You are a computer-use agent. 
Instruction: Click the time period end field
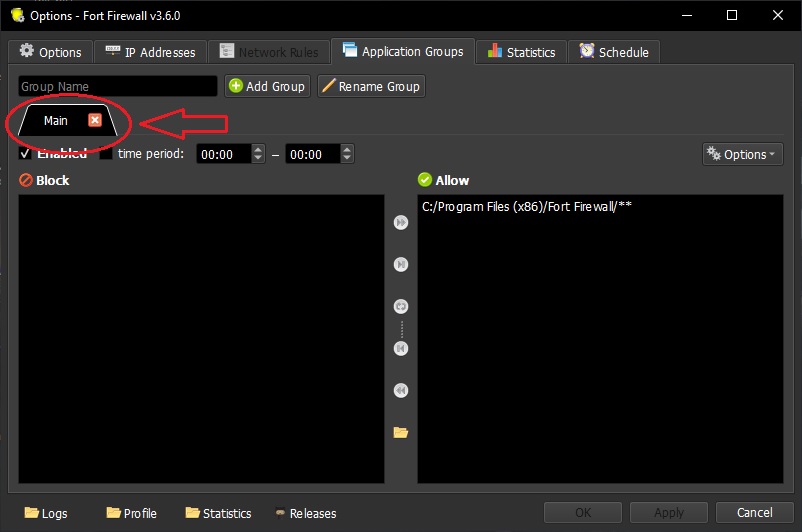pyautogui.click(x=313, y=154)
